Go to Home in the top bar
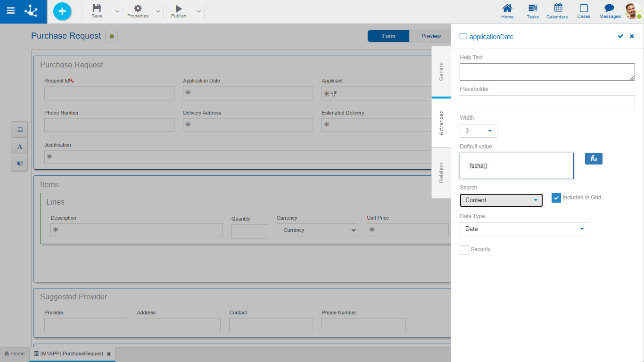This screenshot has height=362, width=644. (x=507, y=11)
